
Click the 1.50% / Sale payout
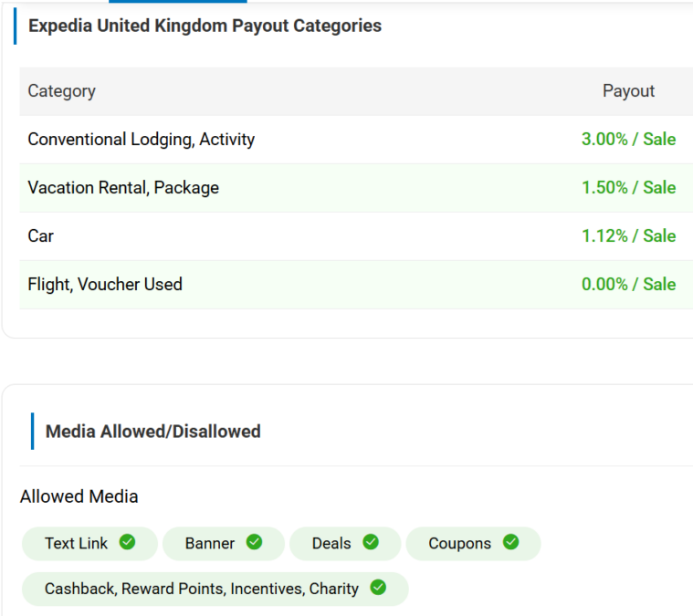click(628, 188)
